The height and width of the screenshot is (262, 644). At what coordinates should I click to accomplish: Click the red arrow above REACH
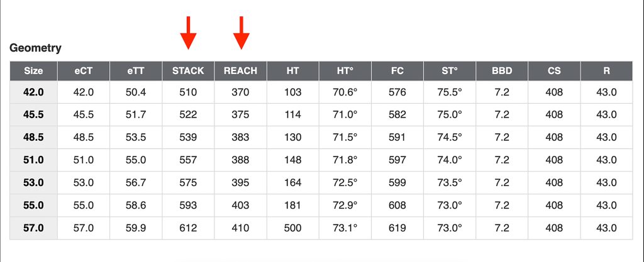pyautogui.click(x=241, y=33)
